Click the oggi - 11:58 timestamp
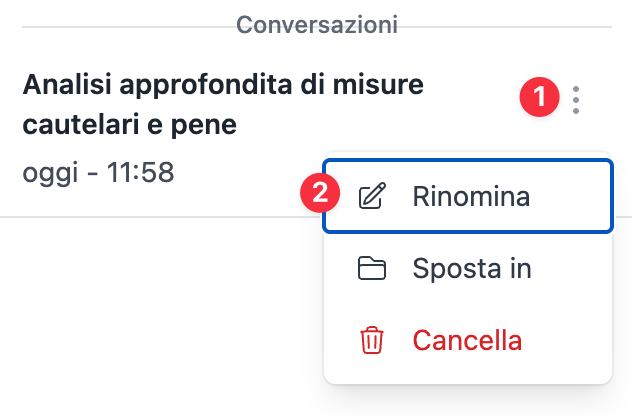This screenshot has width=632, height=416. click(x=98, y=172)
